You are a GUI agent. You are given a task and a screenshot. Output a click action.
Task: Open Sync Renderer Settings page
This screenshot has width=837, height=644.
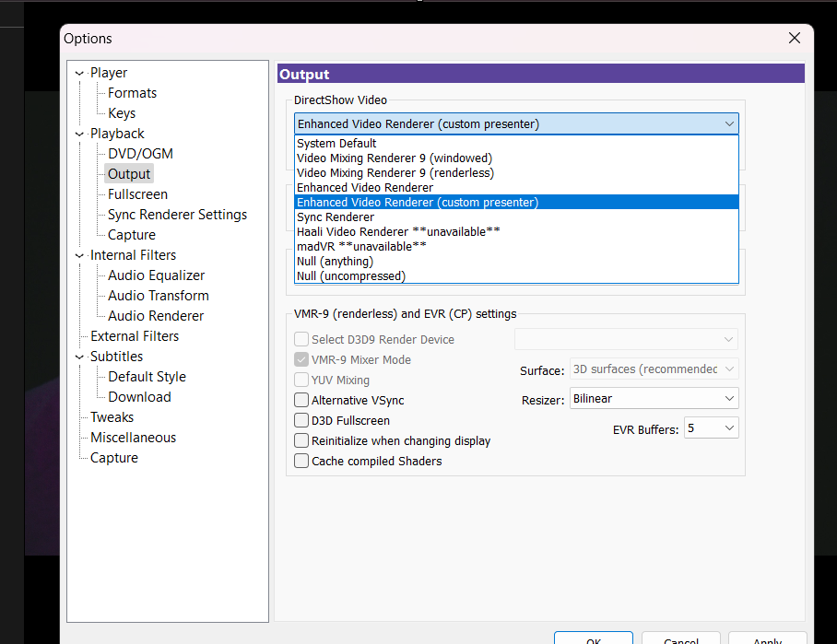click(177, 215)
